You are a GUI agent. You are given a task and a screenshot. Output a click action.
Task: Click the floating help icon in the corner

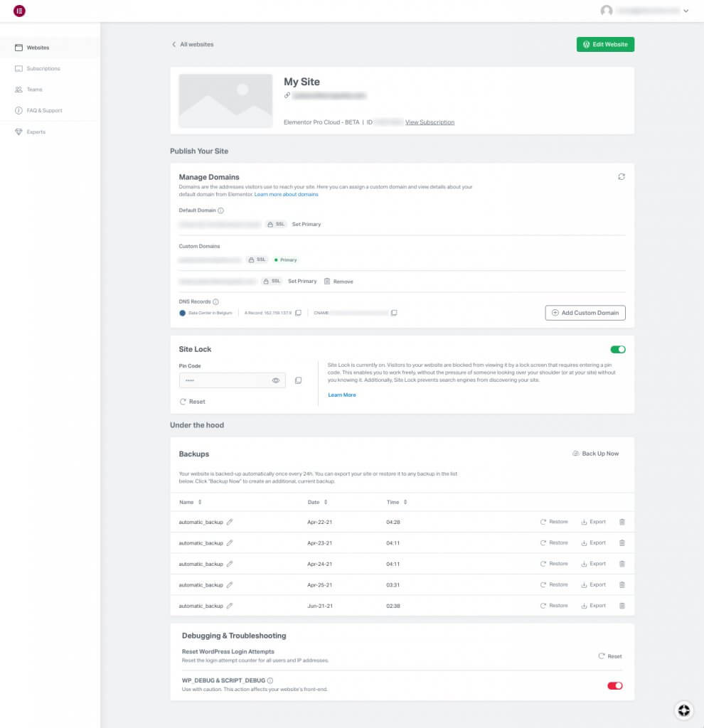[683, 710]
